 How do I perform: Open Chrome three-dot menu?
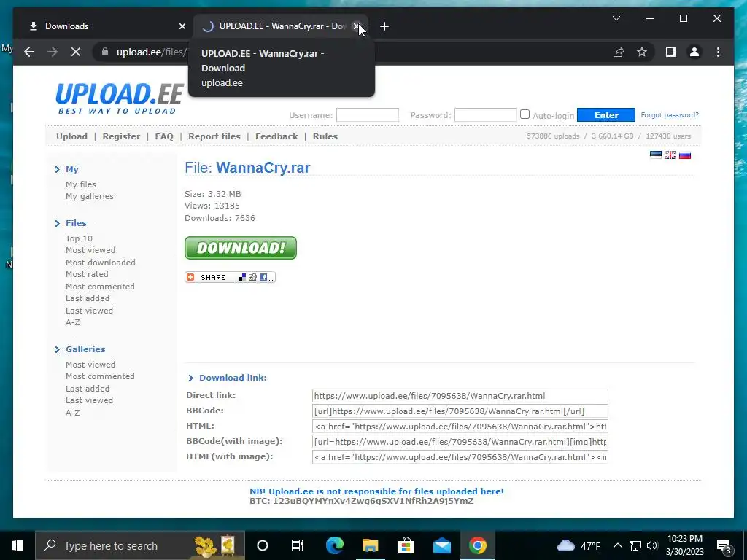point(718,52)
